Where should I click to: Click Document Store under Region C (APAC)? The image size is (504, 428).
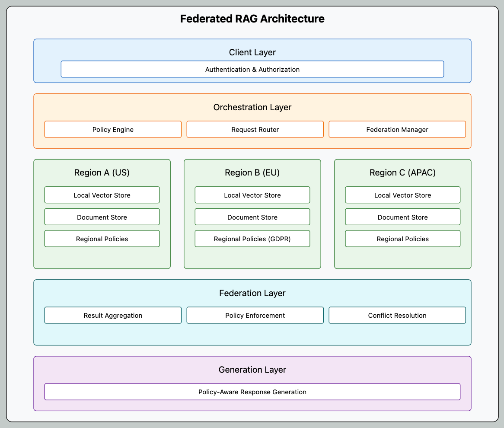pos(402,217)
